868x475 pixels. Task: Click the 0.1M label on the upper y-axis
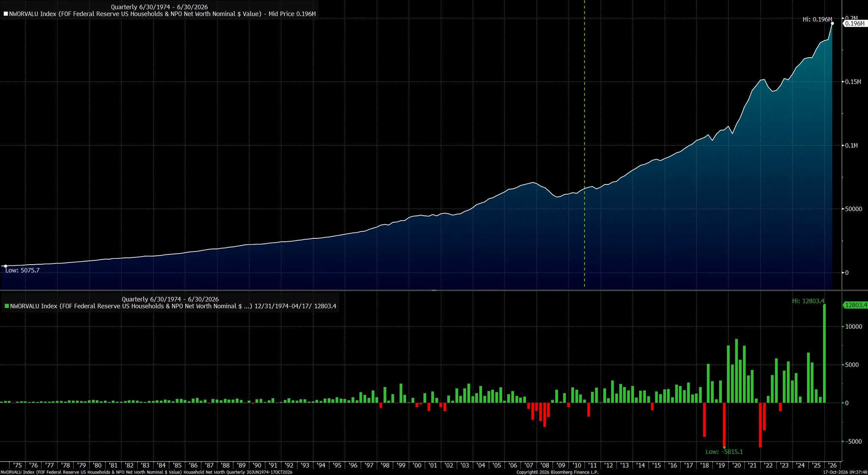[851, 145]
